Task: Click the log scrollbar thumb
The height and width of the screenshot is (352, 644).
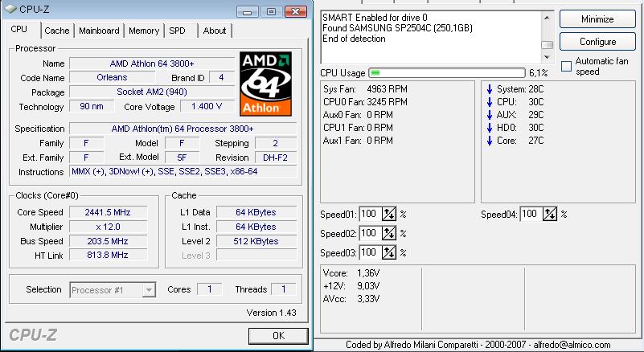Action: (547, 44)
